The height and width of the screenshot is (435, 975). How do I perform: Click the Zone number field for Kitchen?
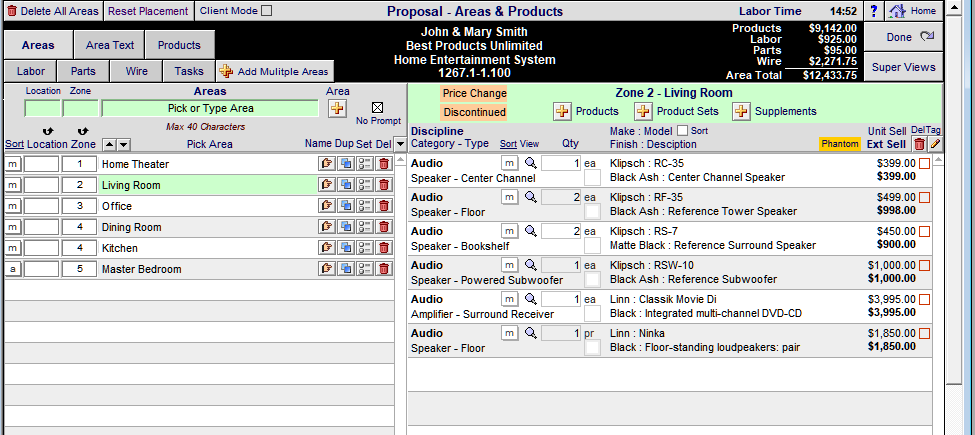click(79, 248)
